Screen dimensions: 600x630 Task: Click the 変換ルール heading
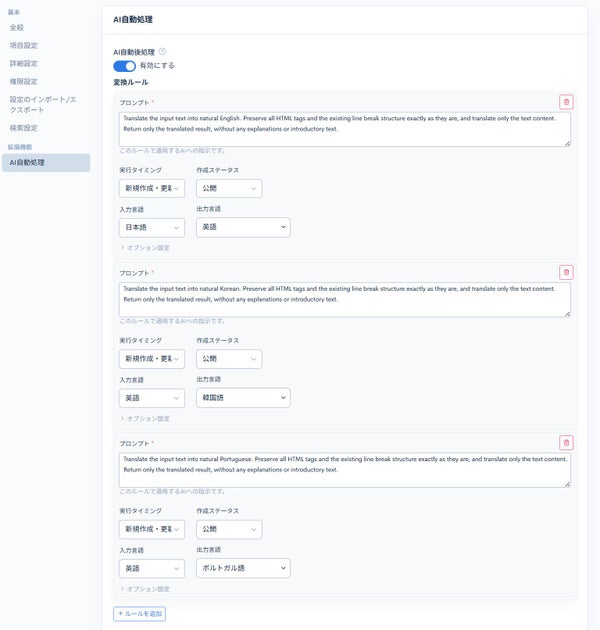coord(131,82)
